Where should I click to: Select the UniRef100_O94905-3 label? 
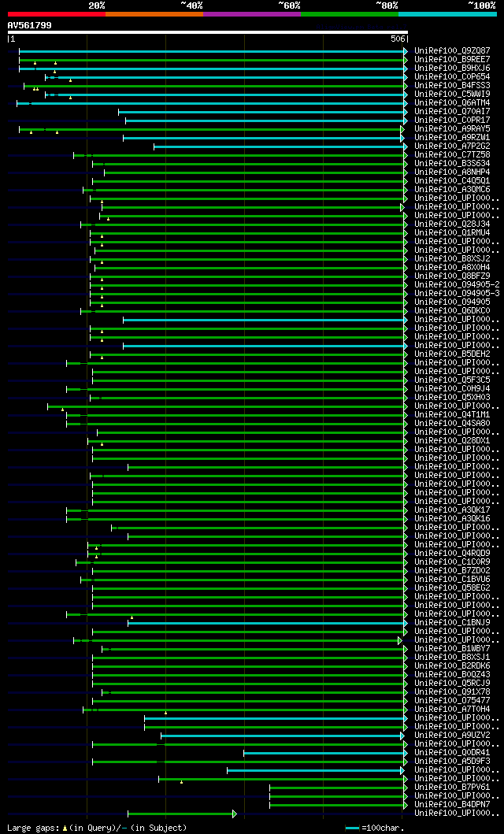pyautogui.click(x=458, y=294)
